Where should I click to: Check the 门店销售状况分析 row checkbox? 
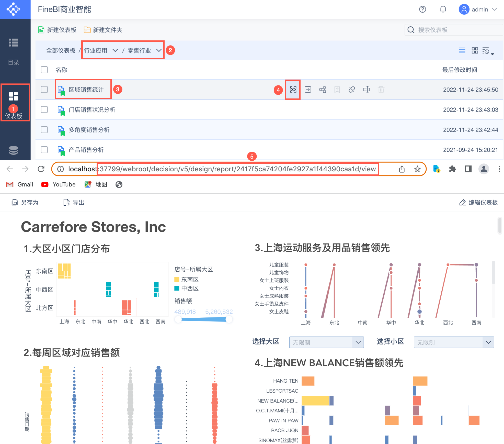[44, 110]
